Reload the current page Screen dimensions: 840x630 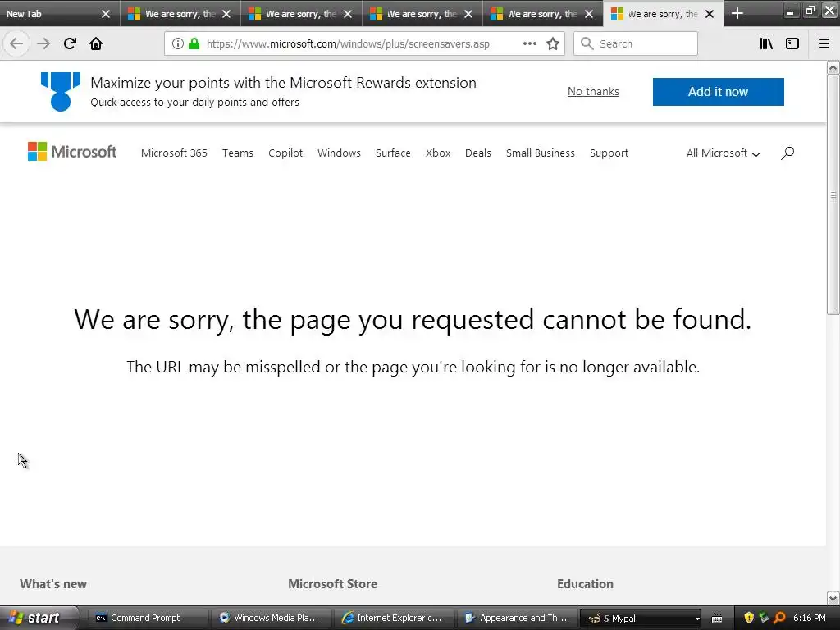(70, 43)
